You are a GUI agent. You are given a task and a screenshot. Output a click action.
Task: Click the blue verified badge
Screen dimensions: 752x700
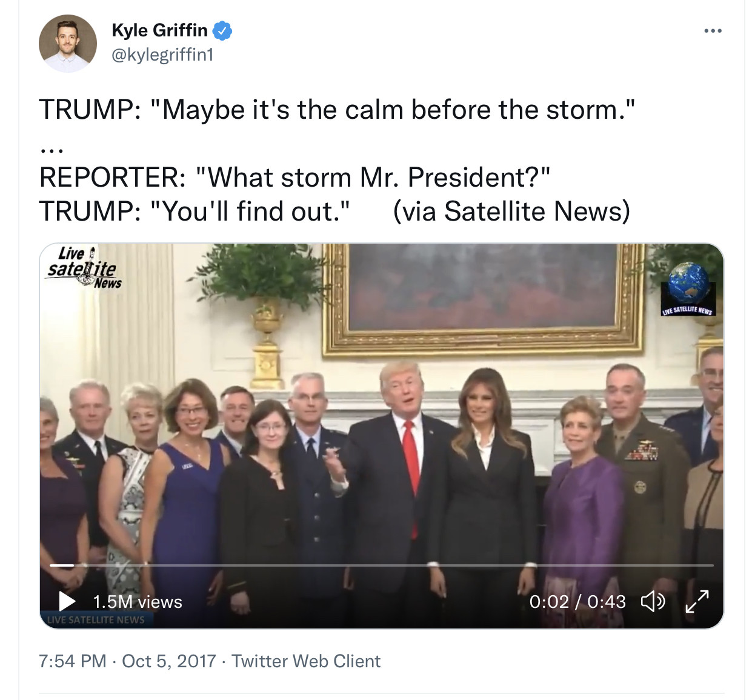click(222, 30)
